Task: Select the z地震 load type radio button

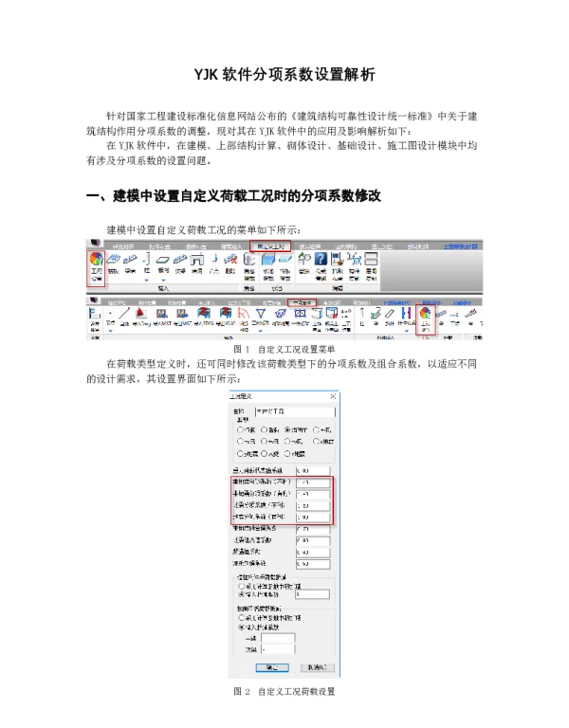Action: pyautogui.click(x=288, y=453)
